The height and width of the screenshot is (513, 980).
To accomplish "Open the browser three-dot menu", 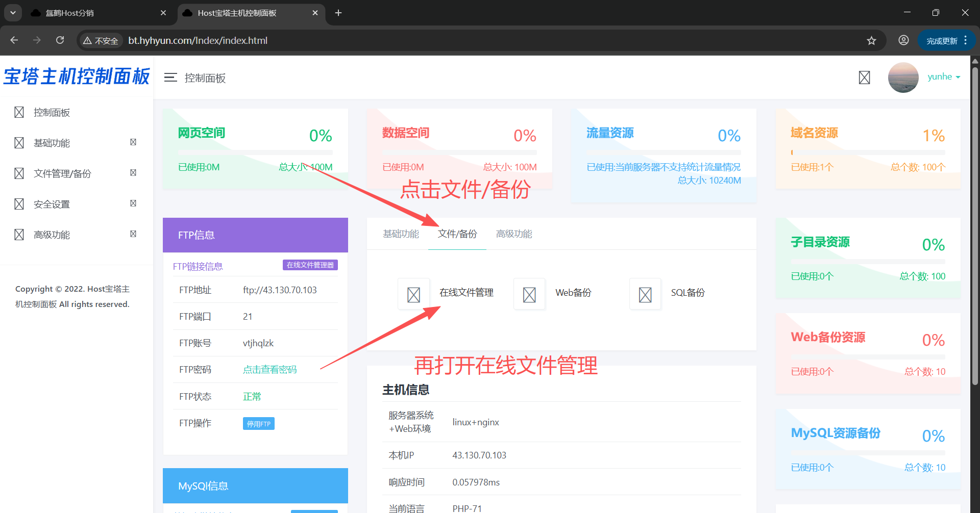I will (x=965, y=40).
